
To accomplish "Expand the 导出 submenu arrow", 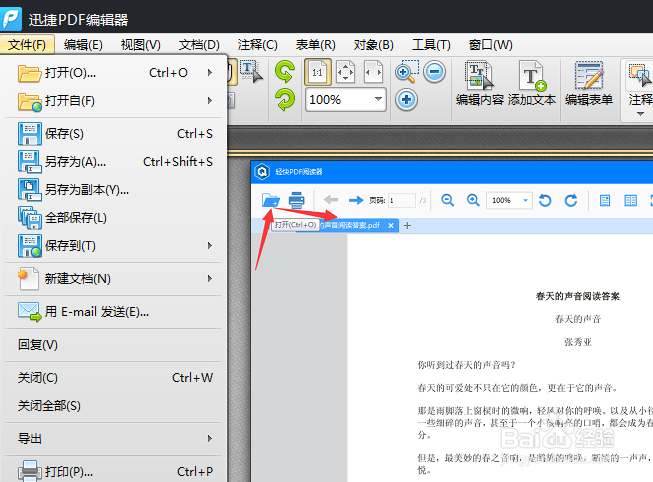I will (210, 438).
